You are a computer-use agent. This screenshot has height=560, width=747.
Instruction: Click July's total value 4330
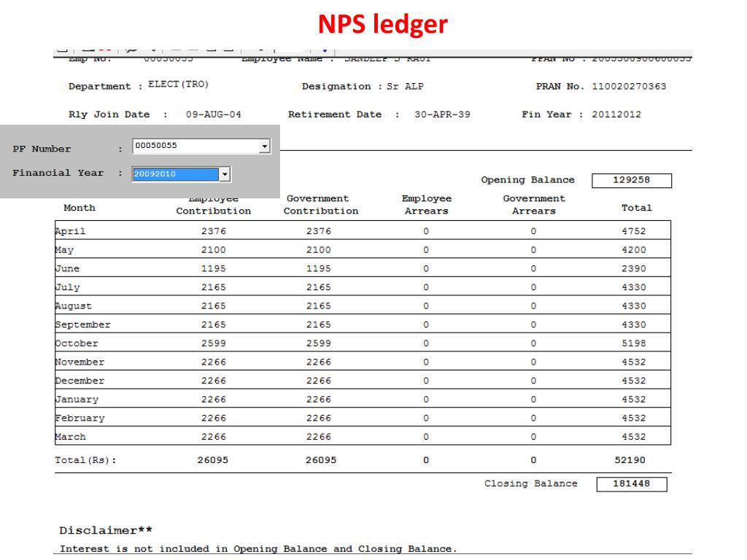pyautogui.click(x=634, y=287)
